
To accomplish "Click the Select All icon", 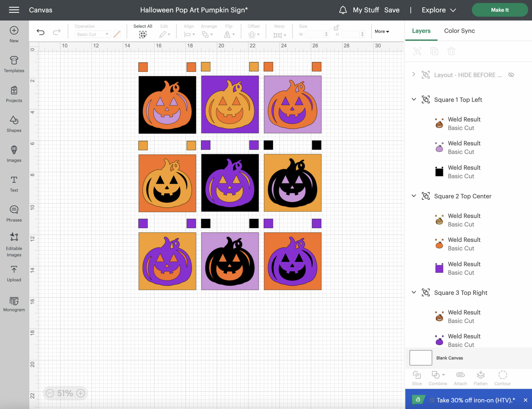I will (x=143, y=34).
